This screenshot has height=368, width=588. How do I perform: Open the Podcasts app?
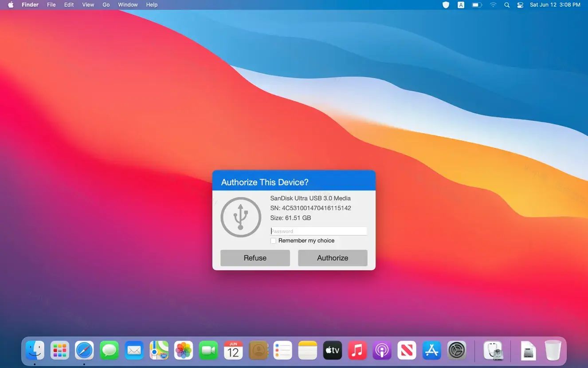(382, 350)
